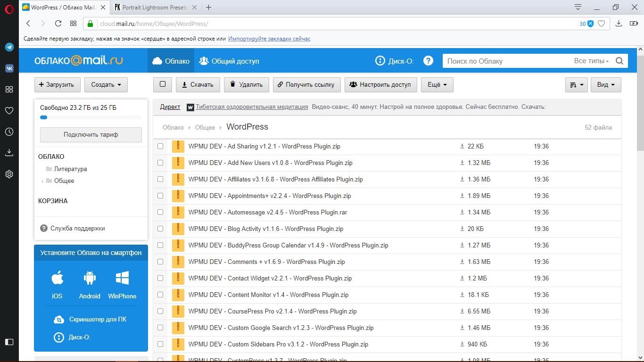Check the Add New Users v1.0.8 file
The height and width of the screenshot is (362, 644).
(160, 163)
